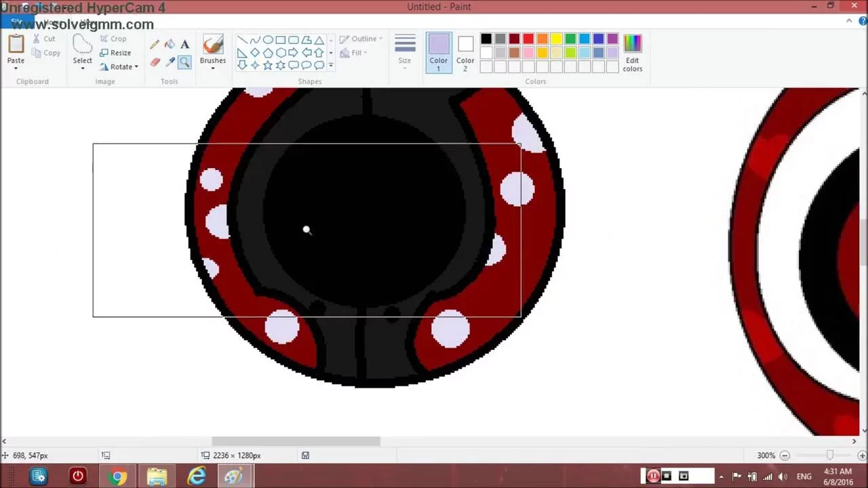Open Internet Explorer from the taskbar
The width and height of the screenshot is (868, 488).
click(x=196, y=476)
